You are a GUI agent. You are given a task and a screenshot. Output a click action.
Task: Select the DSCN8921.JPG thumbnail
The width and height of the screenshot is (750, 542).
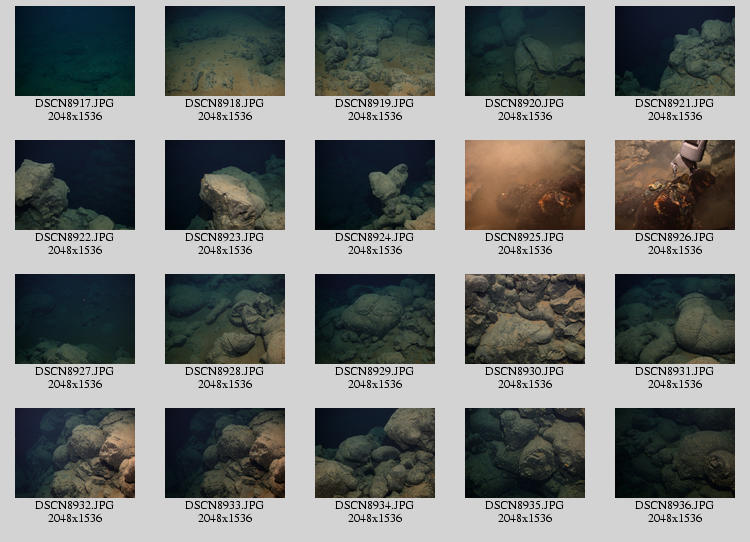675,51
